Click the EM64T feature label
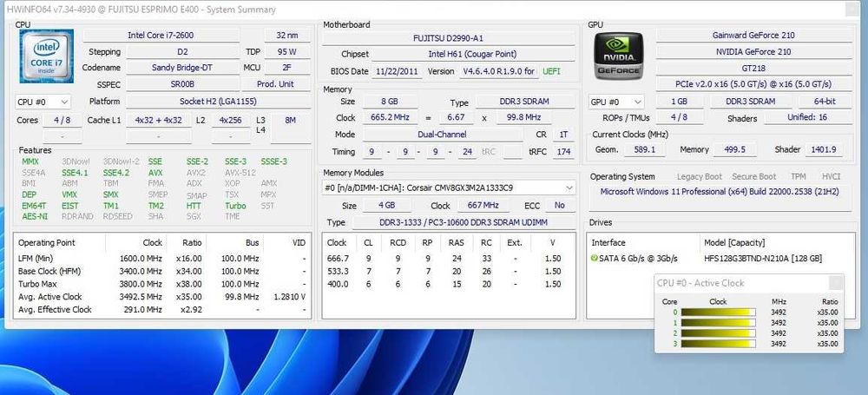This screenshot has height=395, width=868. pos(33,206)
